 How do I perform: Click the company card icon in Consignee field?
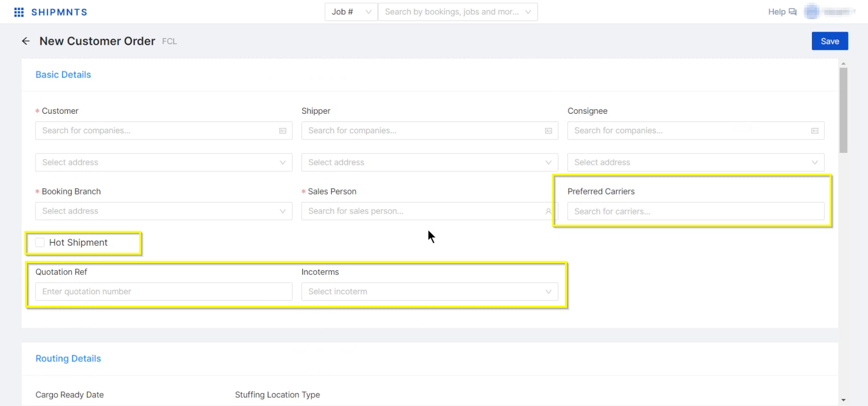pos(814,131)
